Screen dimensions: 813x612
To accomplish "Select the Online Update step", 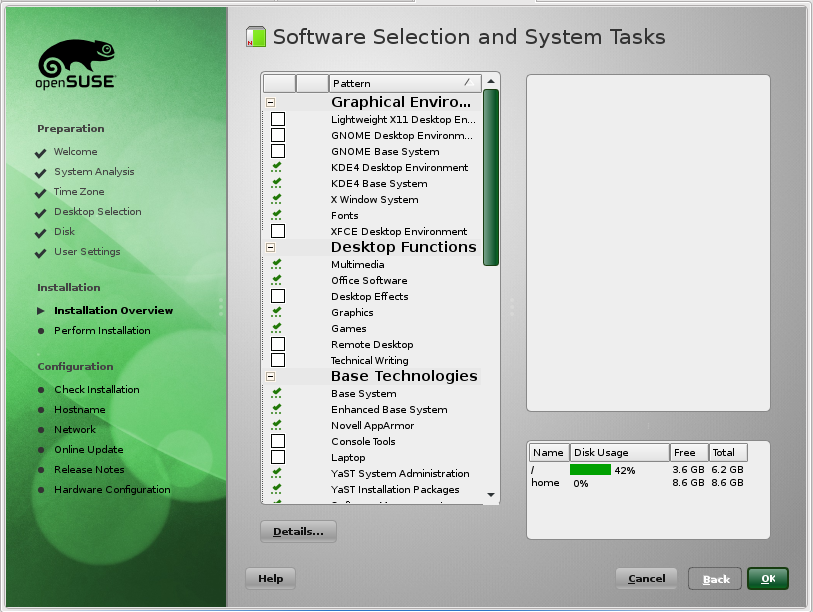I will (89, 450).
